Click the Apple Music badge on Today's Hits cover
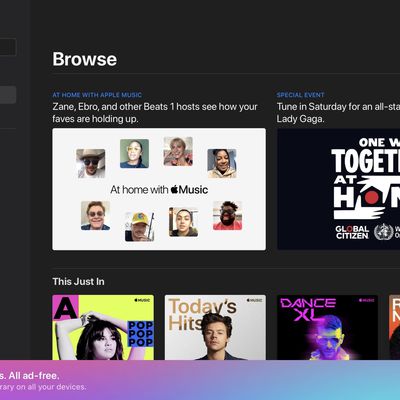 point(254,300)
